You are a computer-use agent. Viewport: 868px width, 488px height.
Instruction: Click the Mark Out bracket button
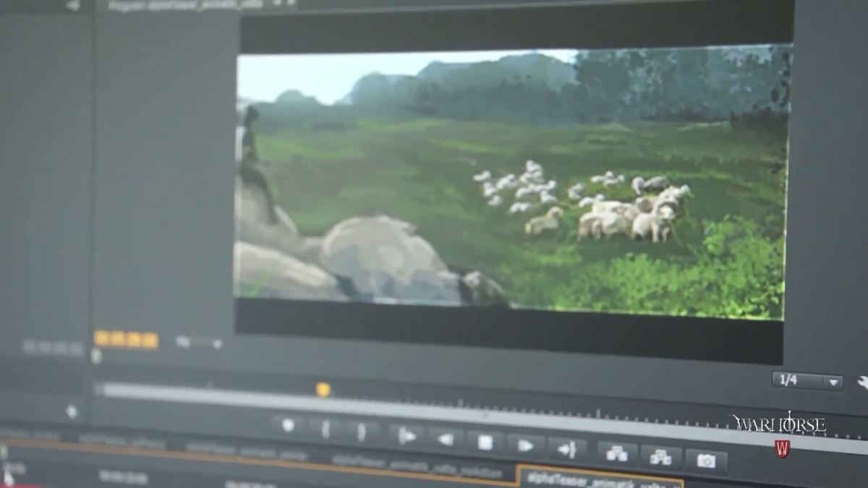[x=362, y=432]
